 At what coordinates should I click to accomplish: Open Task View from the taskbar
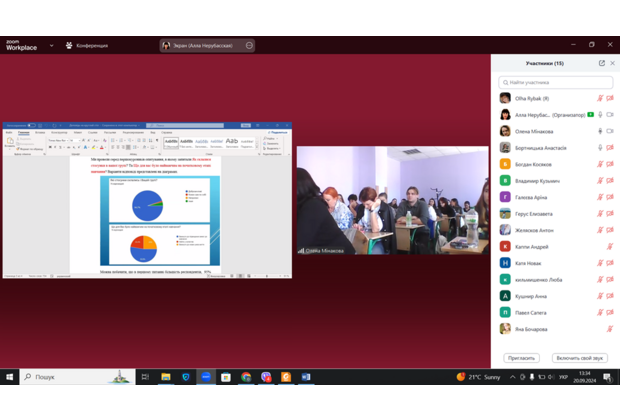[145, 377]
